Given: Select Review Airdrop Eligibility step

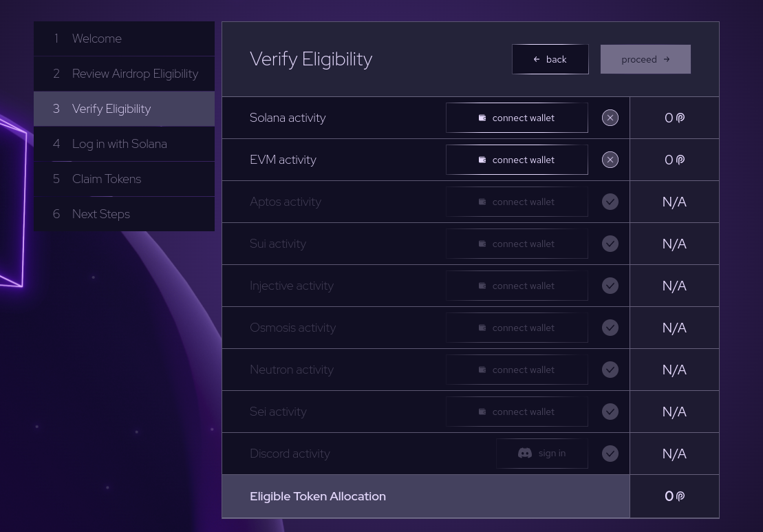Looking at the screenshot, I should 135,74.
